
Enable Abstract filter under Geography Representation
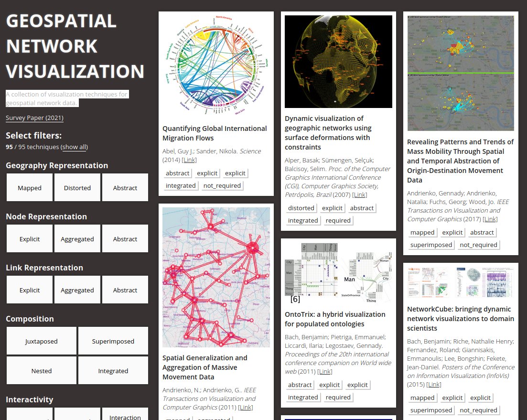tap(125, 188)
